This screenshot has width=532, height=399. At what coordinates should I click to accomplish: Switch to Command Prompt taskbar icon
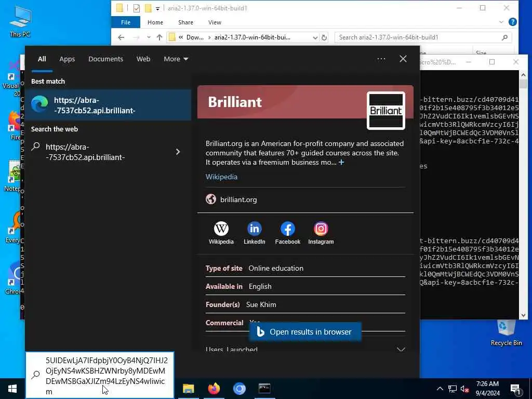264,389
